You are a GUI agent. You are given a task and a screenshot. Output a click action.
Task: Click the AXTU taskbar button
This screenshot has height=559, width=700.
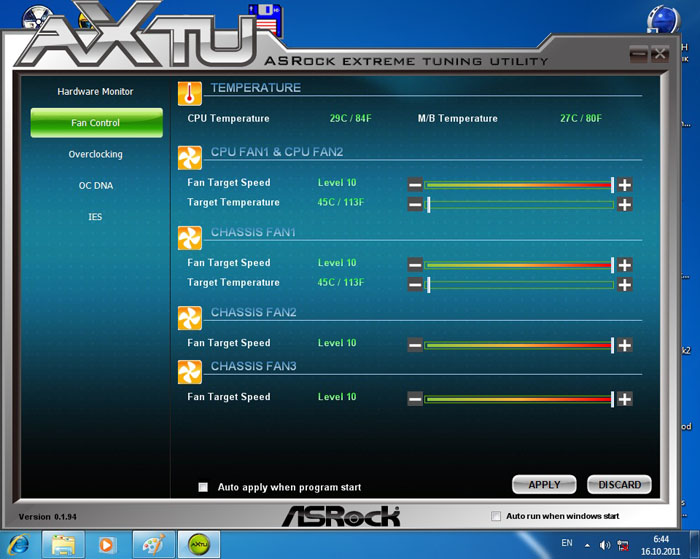pos(199,545)
